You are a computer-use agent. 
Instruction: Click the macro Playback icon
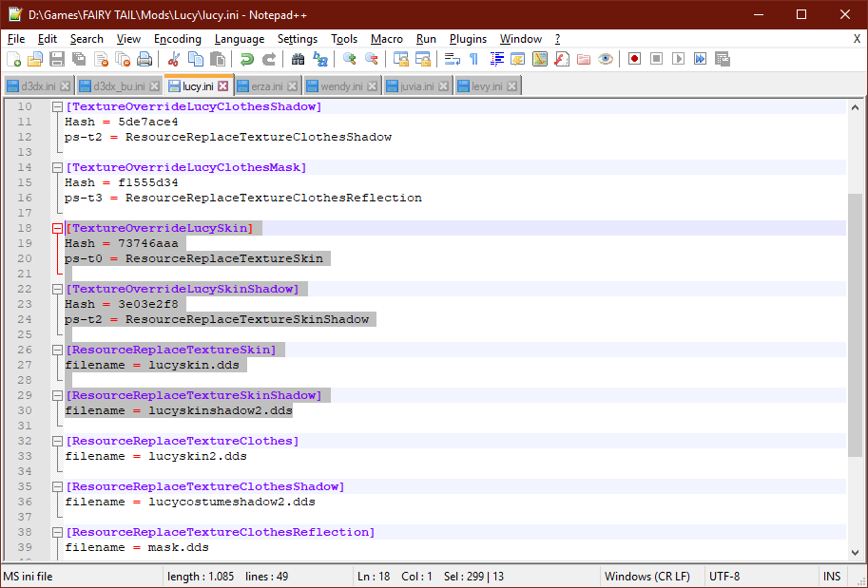tap(678, 59)
